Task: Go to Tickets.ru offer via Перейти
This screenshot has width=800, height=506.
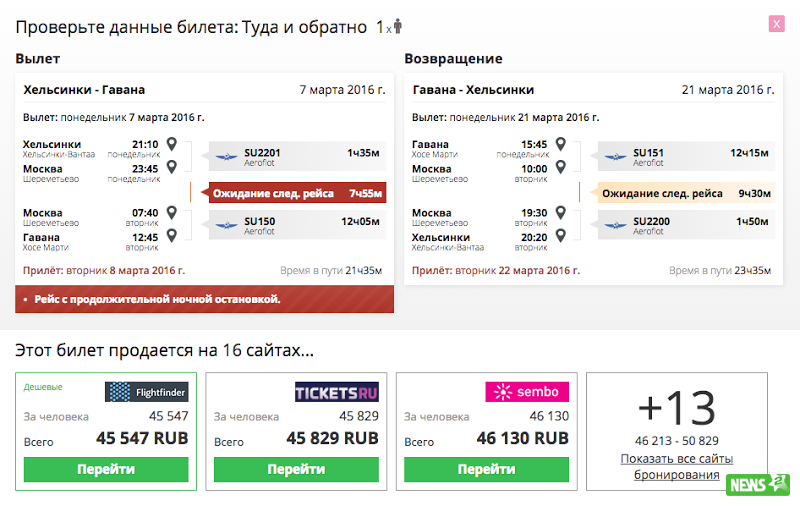Action: 296,469
